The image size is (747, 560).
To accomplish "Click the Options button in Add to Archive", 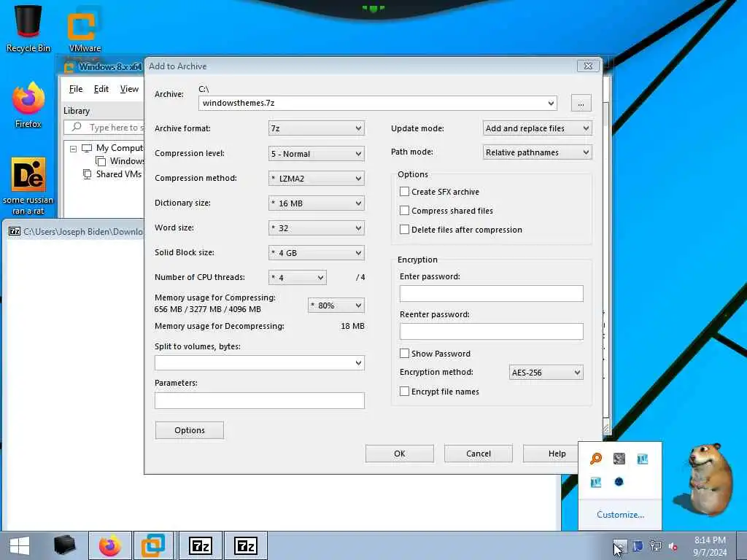I will coord(190,430).
